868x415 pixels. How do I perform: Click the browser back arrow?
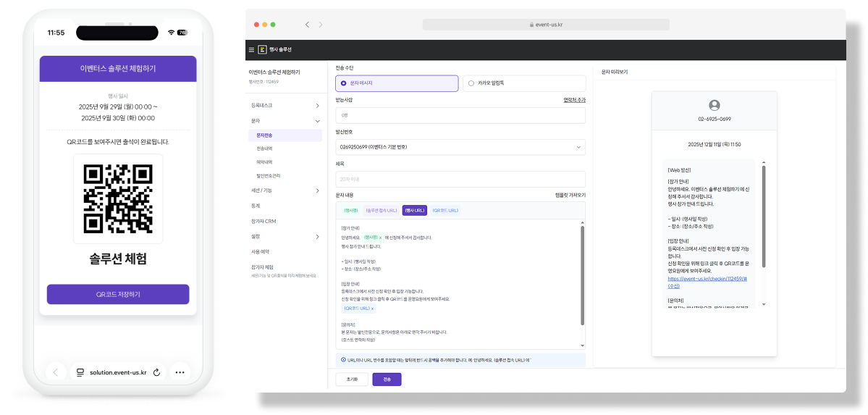click(x=307, y=25)
